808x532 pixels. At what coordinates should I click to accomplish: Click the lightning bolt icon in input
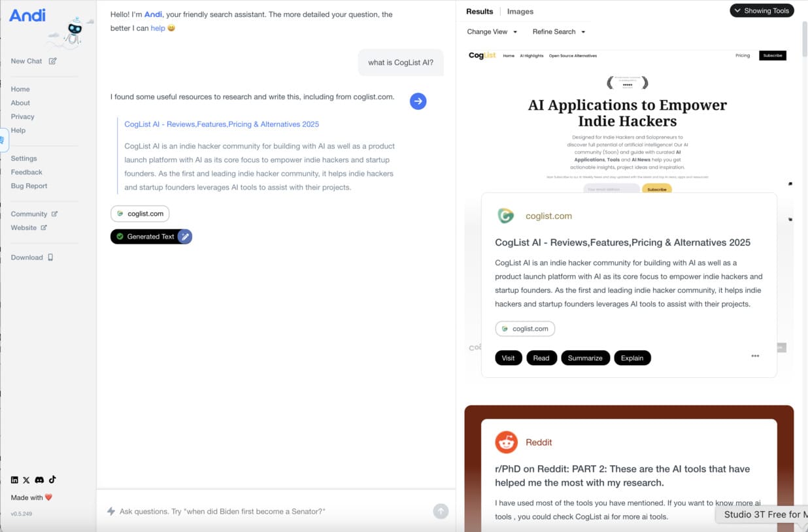click(111, 512)
